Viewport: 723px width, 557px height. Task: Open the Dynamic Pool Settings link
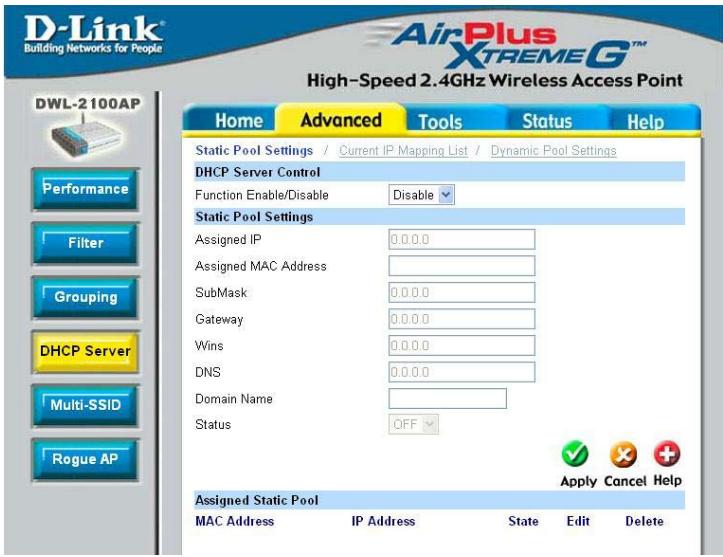pos(553,151)
